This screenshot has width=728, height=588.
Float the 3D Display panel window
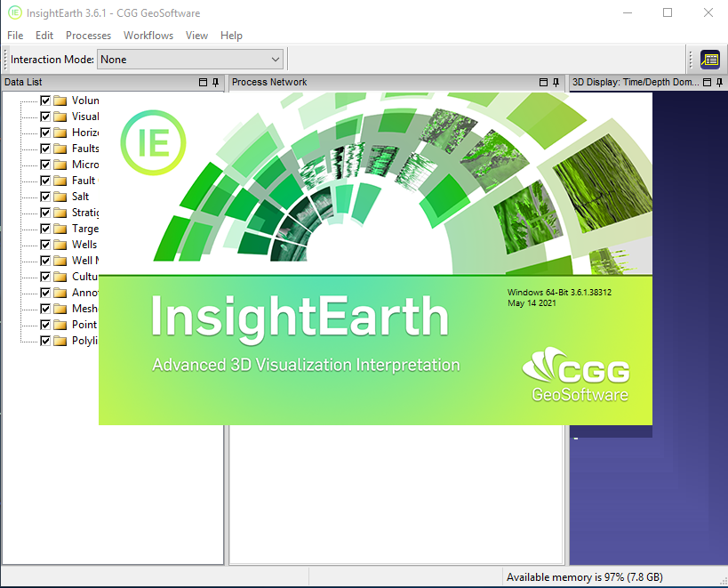707,83
